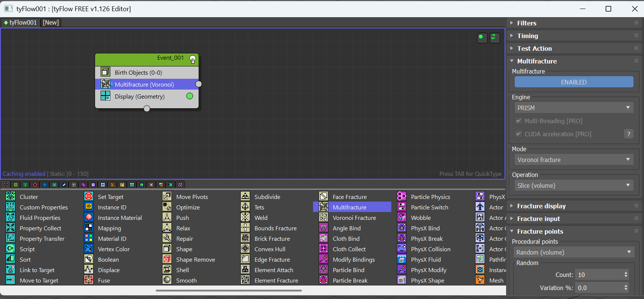Select the Convex Hull operator icon

coord(245,249)
